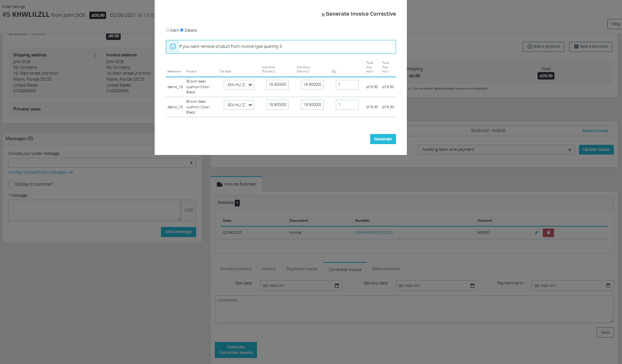Click the Shipping address heading
Screen dimensions: 622x364
click(x=30, y=55)
